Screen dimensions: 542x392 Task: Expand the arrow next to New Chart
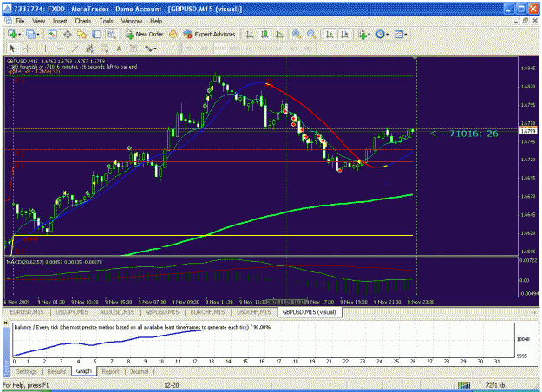(x=20, y=35)
